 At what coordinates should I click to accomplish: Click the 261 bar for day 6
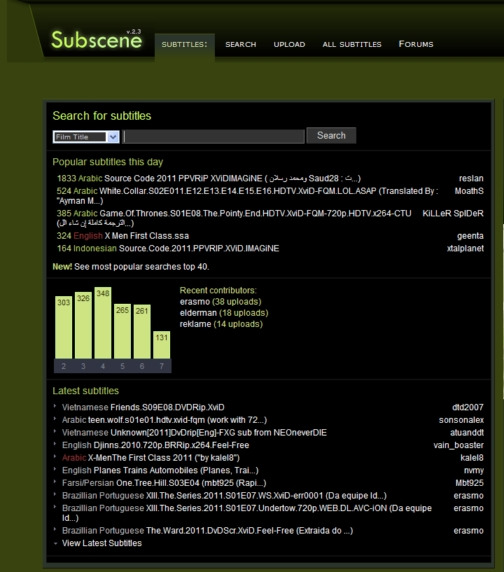[142, 332]
